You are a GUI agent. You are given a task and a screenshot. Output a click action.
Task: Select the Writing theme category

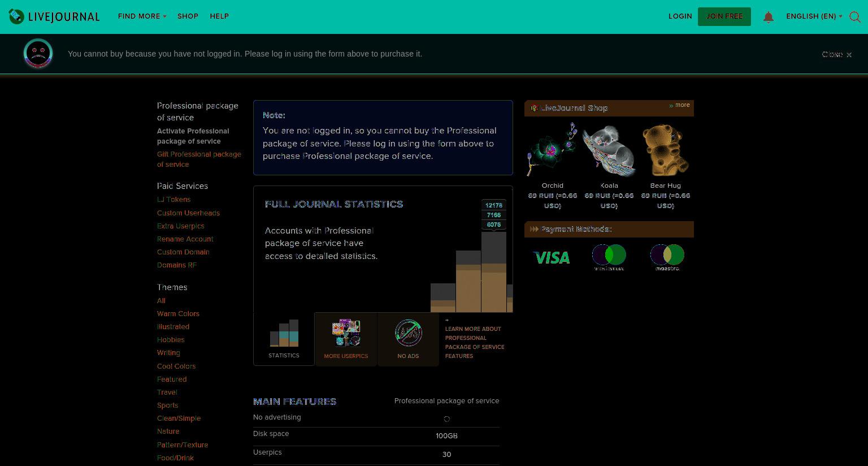168,353
